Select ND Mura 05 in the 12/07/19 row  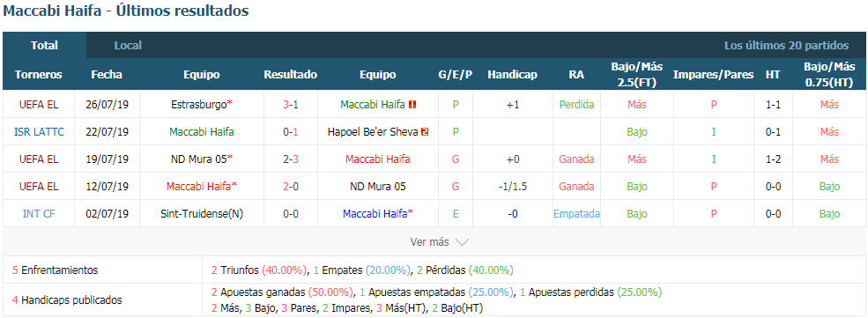click(377, 187)
